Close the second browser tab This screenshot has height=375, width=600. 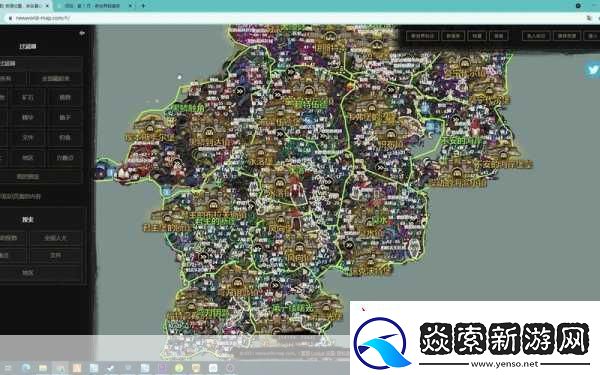[x=130, y=6]
